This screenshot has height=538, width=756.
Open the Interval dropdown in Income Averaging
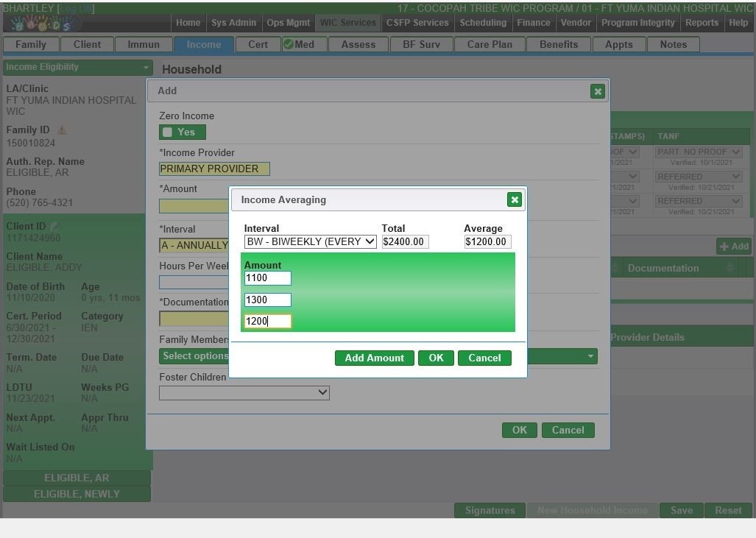[x=310, y=241]
